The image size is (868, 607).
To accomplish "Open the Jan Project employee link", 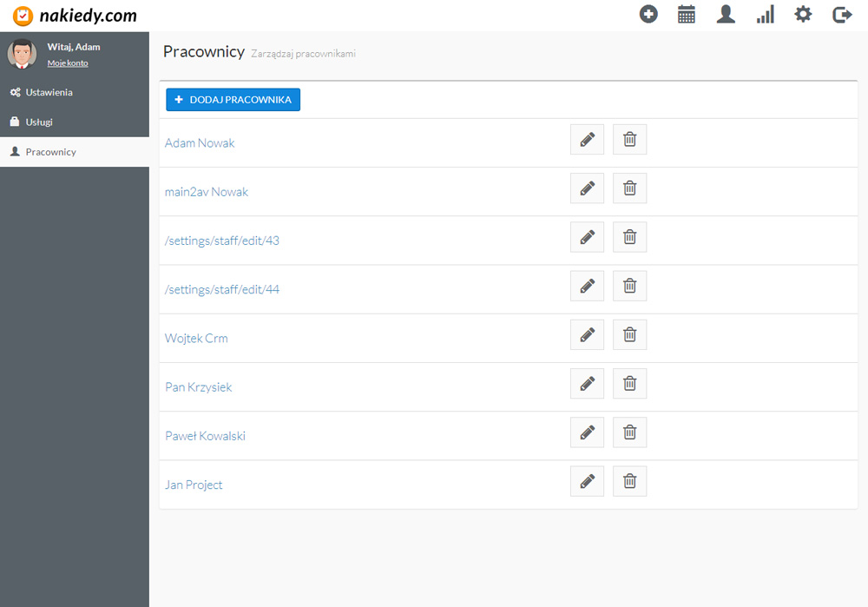I will (194, 485).
